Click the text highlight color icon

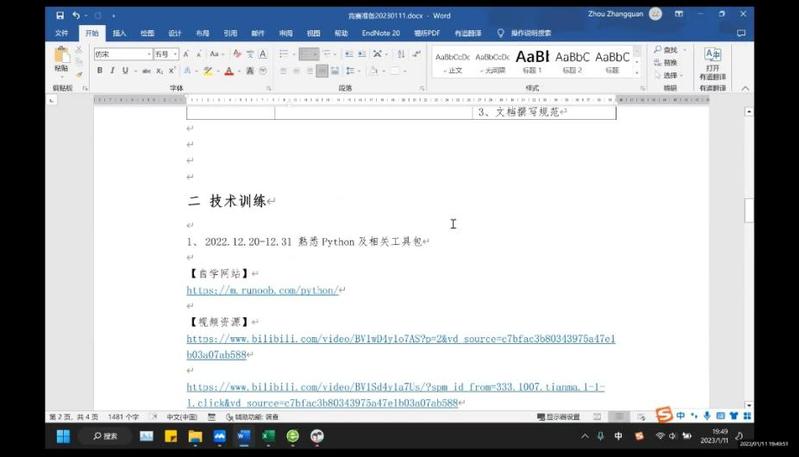pyautogui.click(x=207, y=71)
